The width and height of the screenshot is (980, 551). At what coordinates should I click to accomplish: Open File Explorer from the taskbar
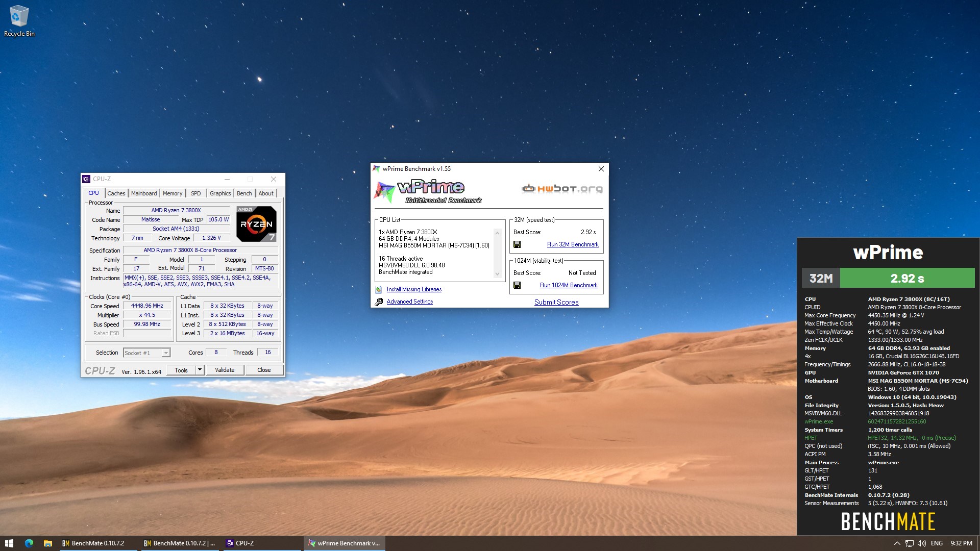(x=47, y=543)
